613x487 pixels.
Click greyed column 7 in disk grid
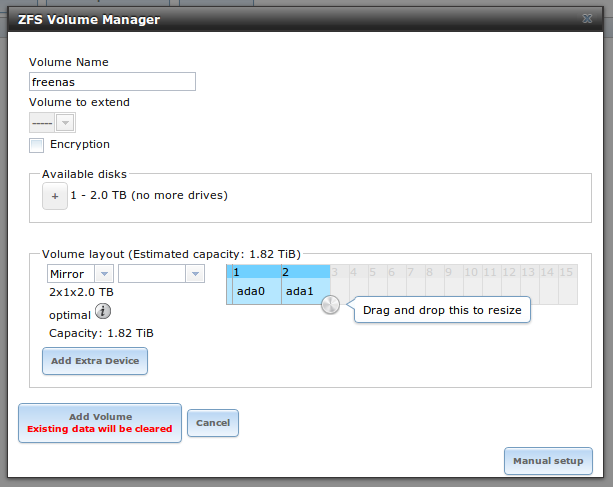(x=416, y=272)
